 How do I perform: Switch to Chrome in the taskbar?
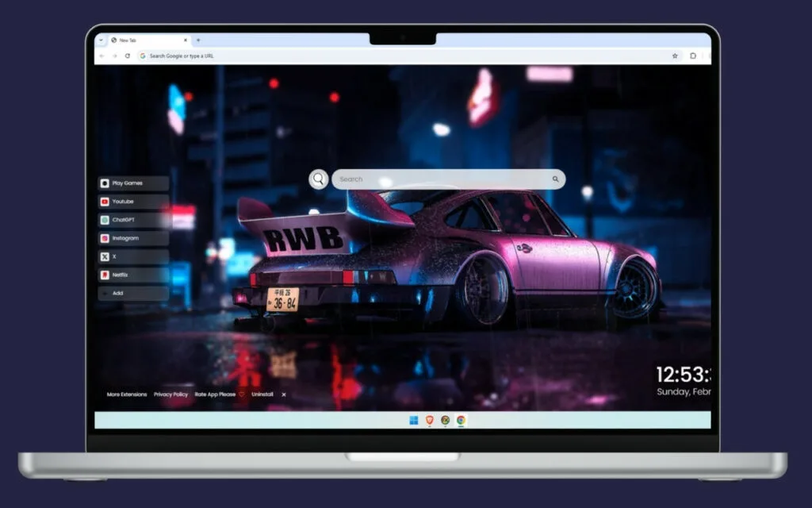click(461, 421)
